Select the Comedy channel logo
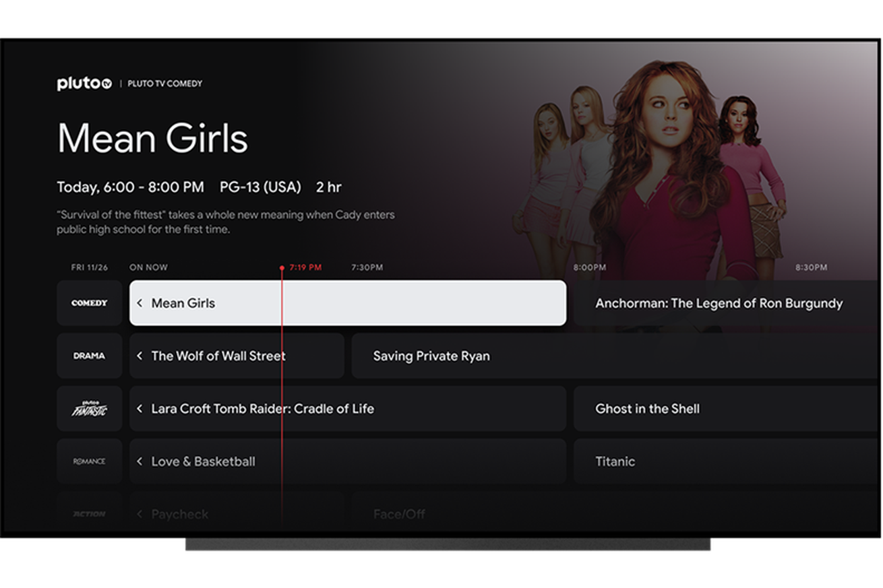Screen dimensions: 883x588 89,303
